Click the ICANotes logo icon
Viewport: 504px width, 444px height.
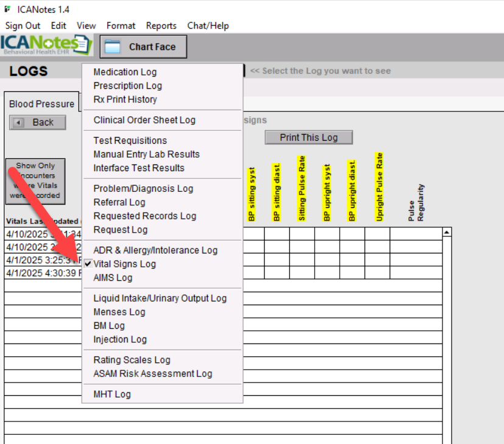(x=46, y=45)
